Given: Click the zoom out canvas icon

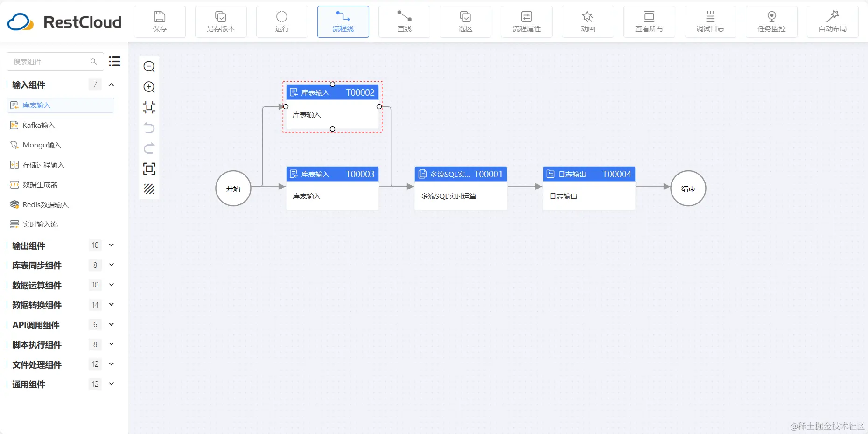Looking at the screenshot, I should coord(149,67).
